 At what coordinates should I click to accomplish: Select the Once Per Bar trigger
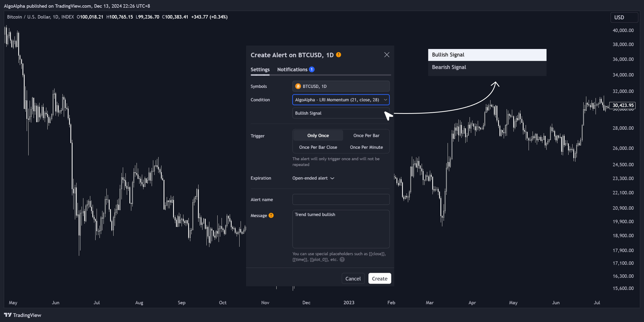pyautogui.click(x=366, y=135)
